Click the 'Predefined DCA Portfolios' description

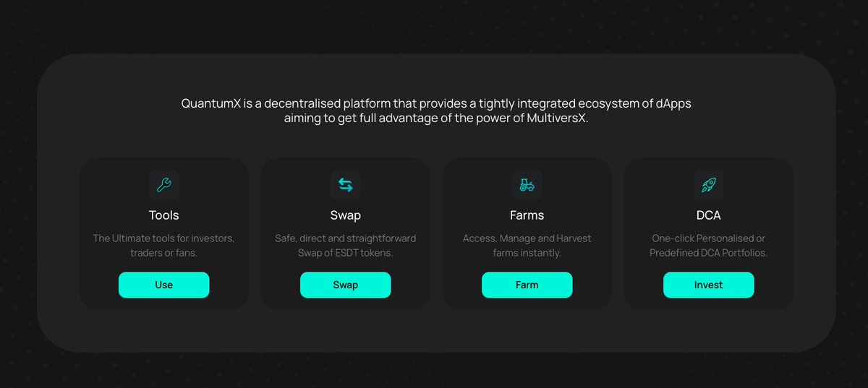[x=709, y=246]
